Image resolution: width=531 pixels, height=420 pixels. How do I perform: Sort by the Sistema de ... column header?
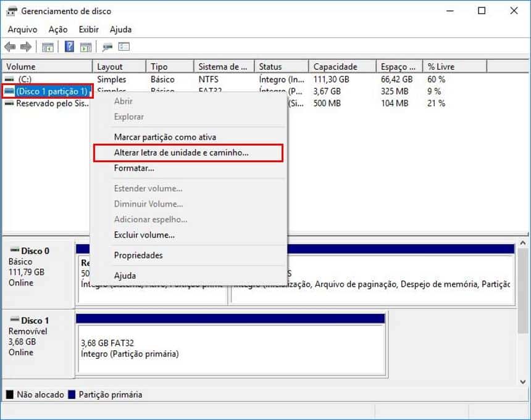(224, 67)
